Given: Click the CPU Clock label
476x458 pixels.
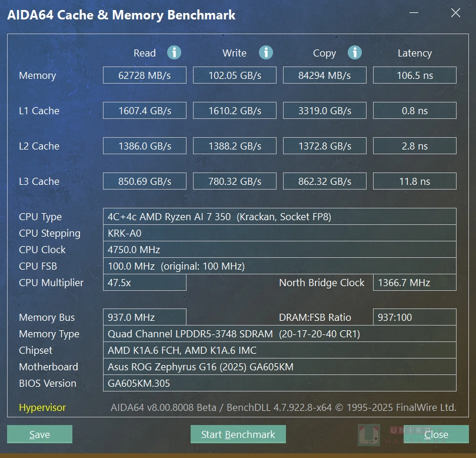Looking at the screenshot, I should 42,250.
